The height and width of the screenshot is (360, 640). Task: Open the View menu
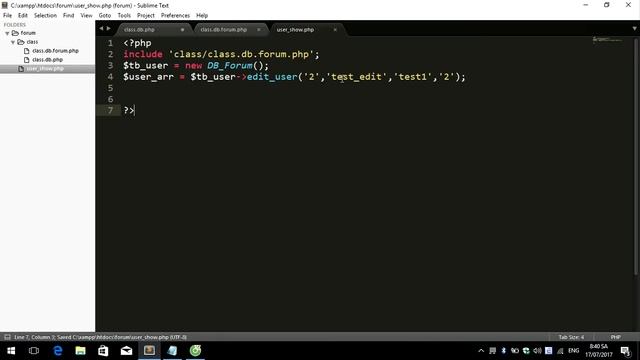(x=86, y=16)
